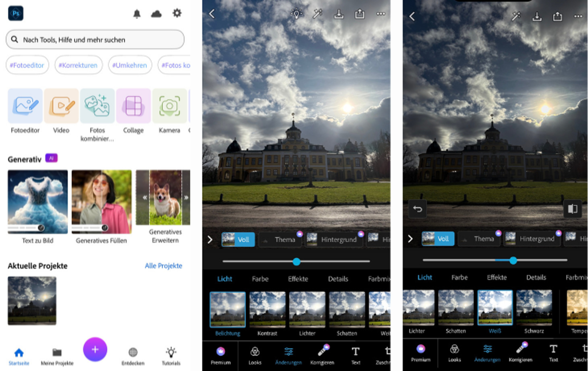The height and width of the screenshot is (371, 588).
Task: Switch to Licht tab in right editor
Action: pyautogui.click(x=425, y=277)
